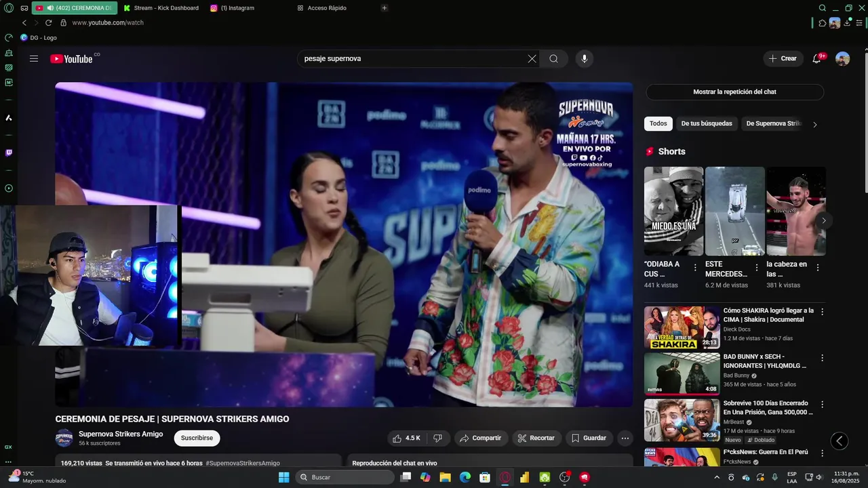Open the Shakira documentary thumbnail
868x488 pixels.
coord(682,327)
